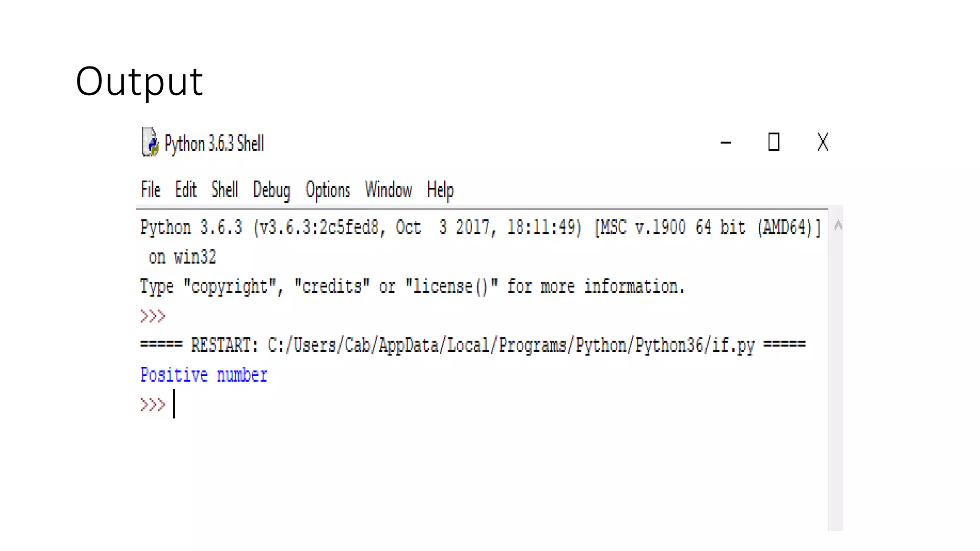Open the File menu
Screen dimensions: 980x551
pyautogui.click(x=151, y=190)
